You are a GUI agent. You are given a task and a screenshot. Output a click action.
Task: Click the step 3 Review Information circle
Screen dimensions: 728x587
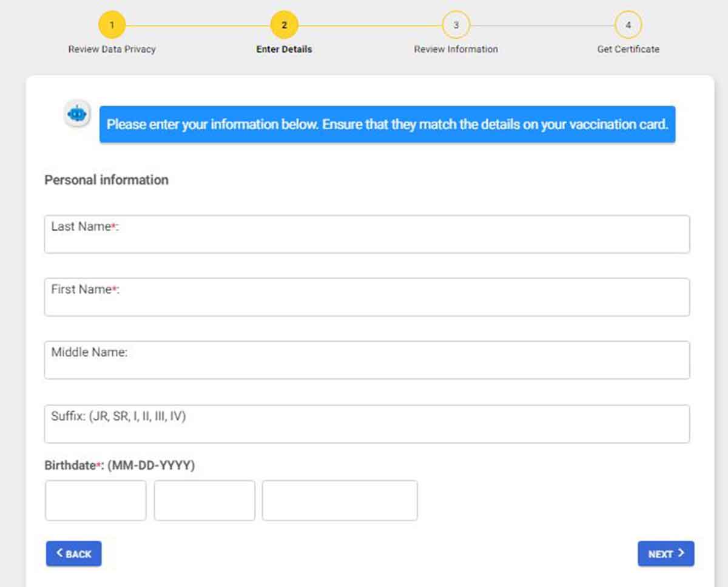(x=456, y=25)
